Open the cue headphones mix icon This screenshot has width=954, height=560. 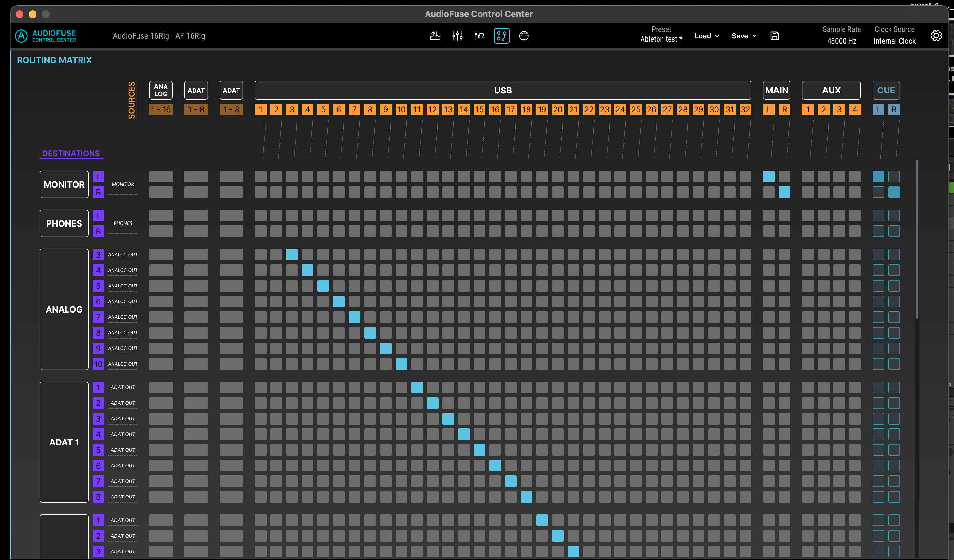pos(480,36)
